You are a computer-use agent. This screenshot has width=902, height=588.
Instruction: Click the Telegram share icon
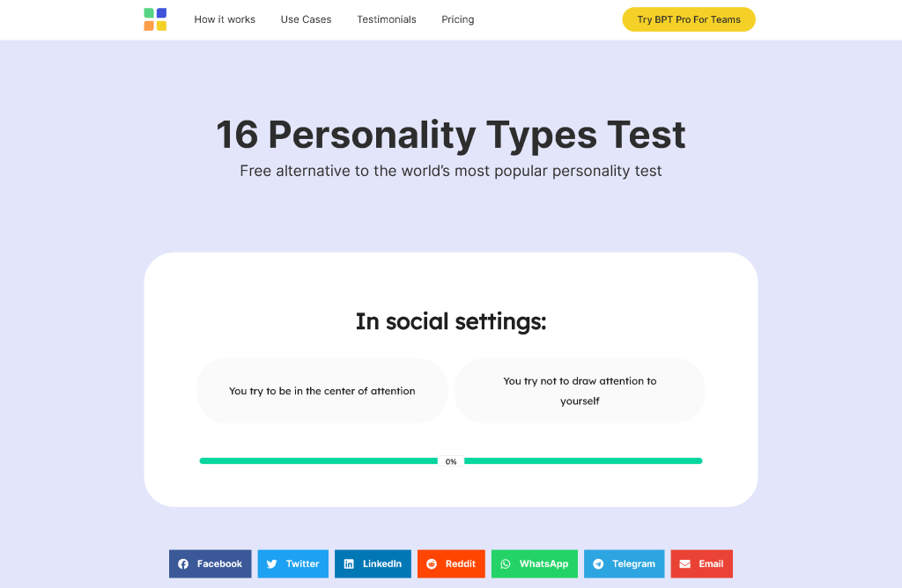point(598,563)
